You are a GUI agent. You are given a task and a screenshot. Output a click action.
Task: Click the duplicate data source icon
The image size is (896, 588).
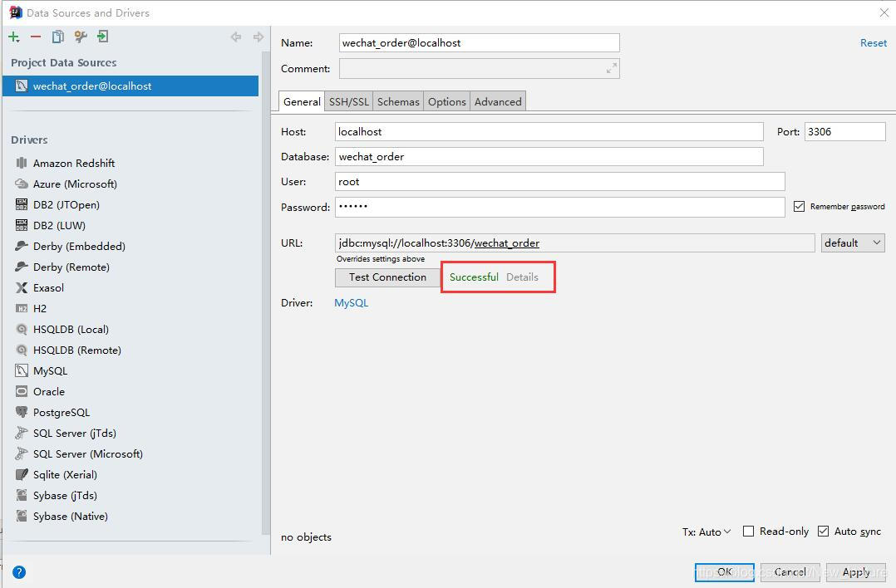point(57,37)
